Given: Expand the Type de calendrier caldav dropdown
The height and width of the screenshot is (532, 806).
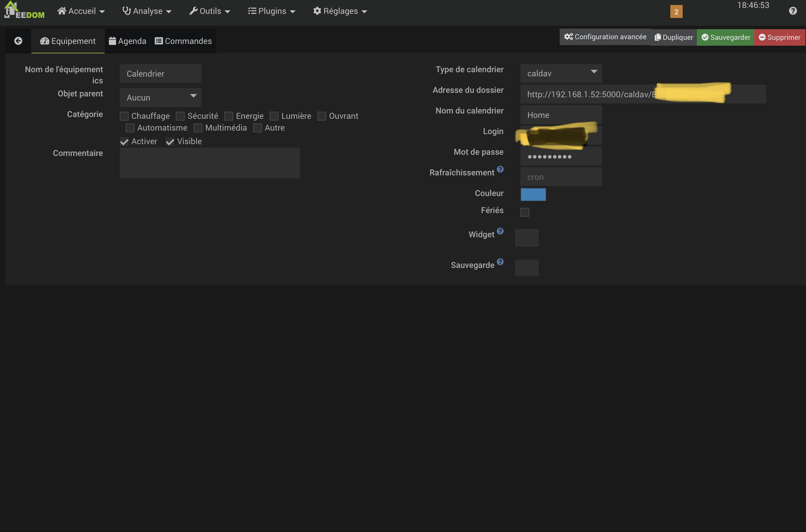Looking at the screenshot, I should [561, 73].
